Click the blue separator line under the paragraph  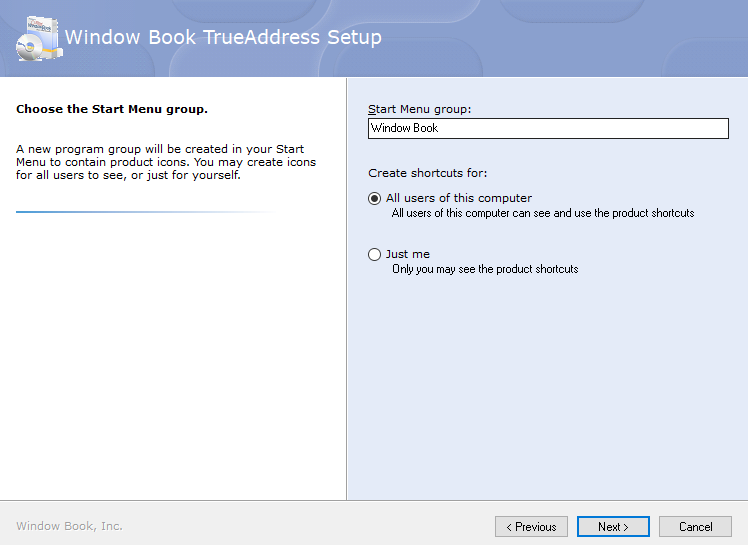145,212
